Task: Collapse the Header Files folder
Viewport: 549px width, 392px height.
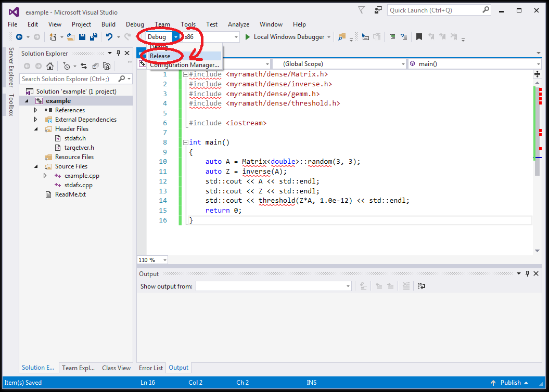Action: (36, 129)
